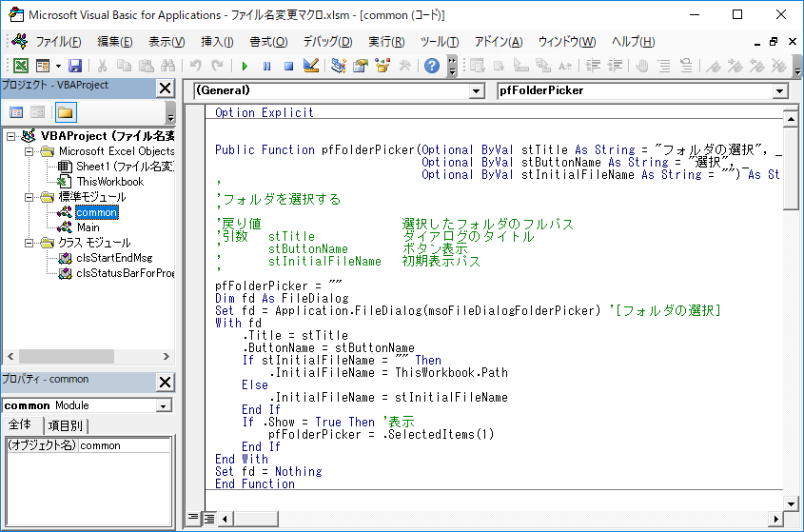Open Find with the binoculars icon

click(167, 66)
